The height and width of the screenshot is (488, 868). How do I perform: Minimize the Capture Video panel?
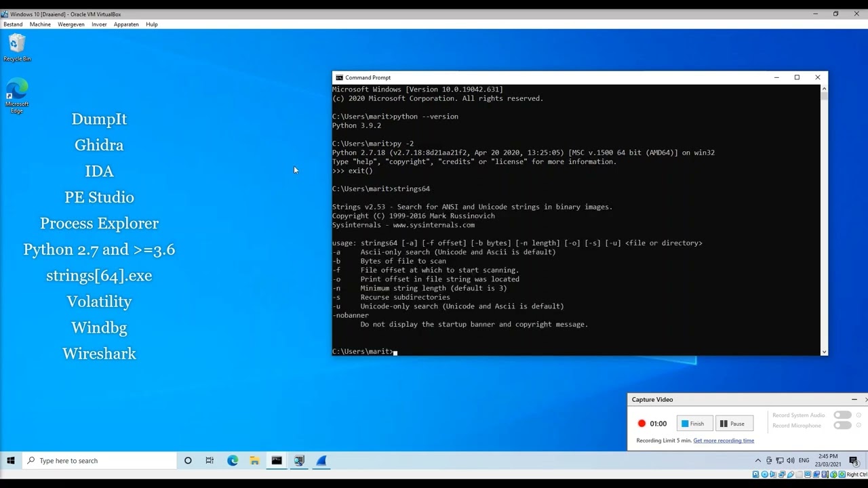[854, 400]
